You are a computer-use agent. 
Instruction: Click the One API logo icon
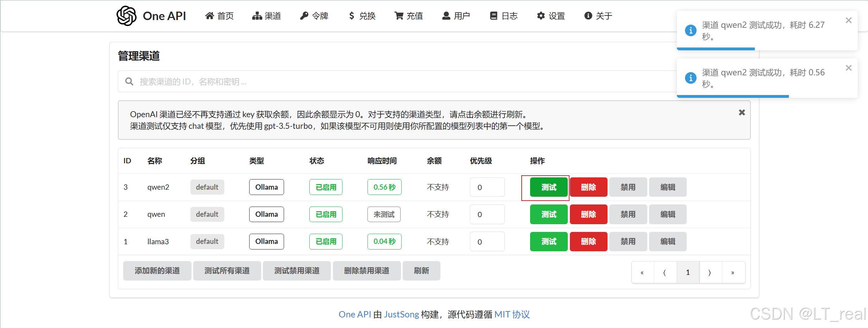(126, 16)
